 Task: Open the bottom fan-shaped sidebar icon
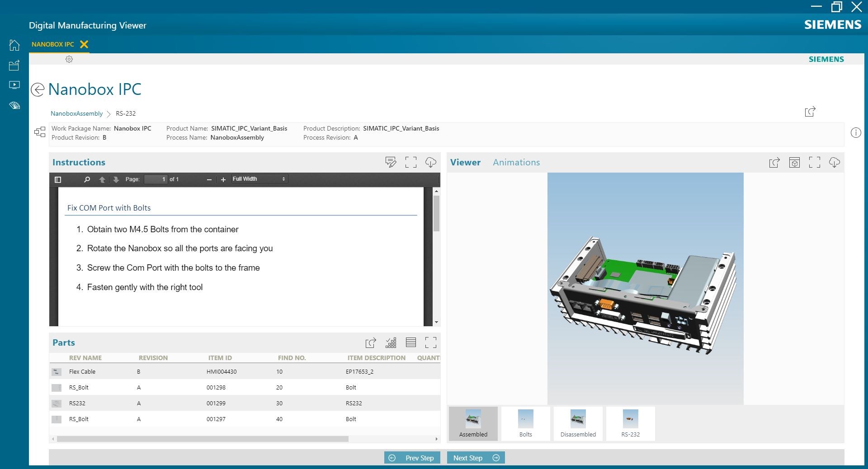point(14,106)
